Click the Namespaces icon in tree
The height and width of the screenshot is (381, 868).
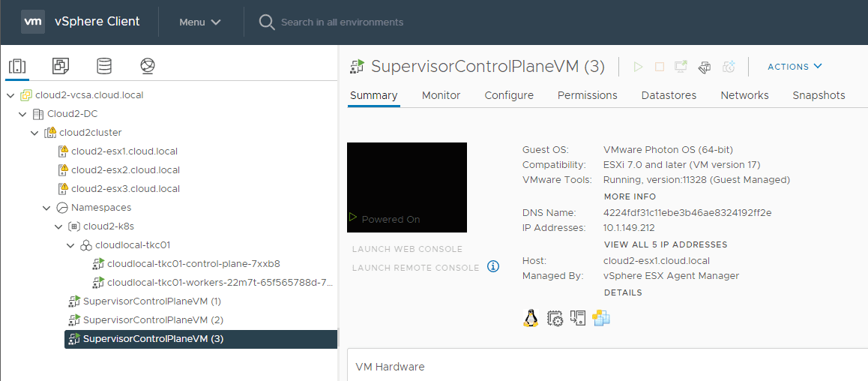[62, 208]
